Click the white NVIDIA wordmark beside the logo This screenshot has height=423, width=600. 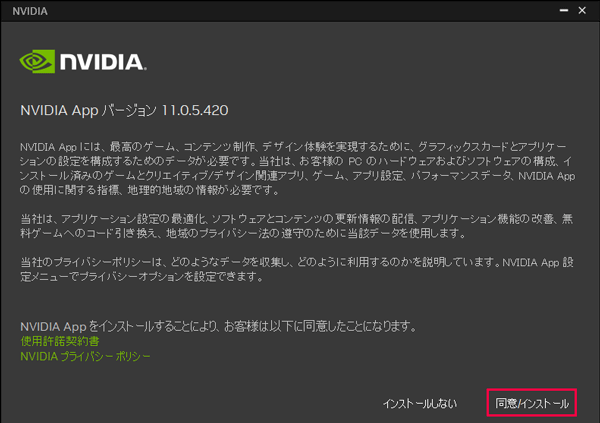pos(103,62)
